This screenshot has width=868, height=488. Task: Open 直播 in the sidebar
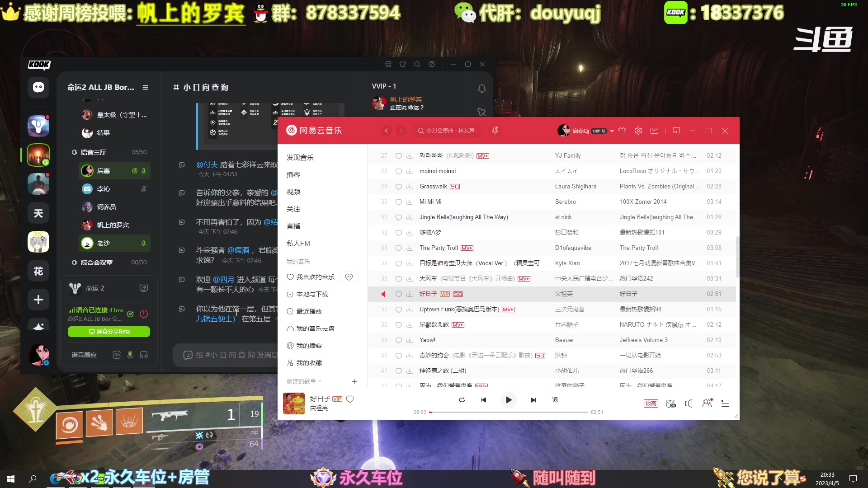(x=293, y=226)
